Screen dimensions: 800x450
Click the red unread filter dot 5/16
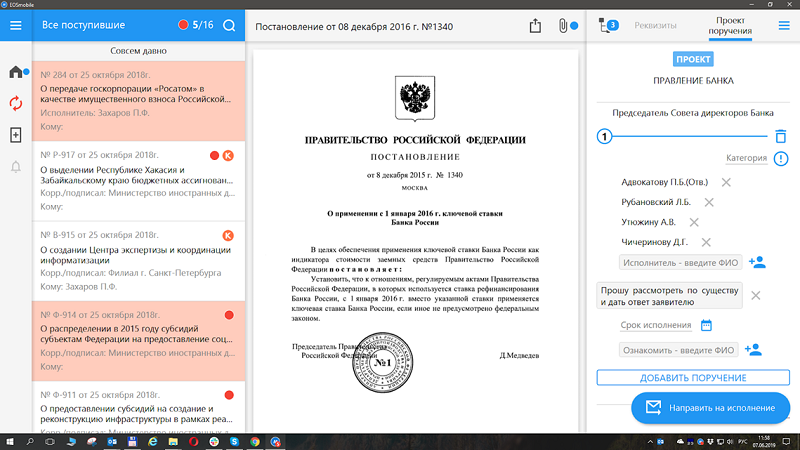tap(183, 24)
